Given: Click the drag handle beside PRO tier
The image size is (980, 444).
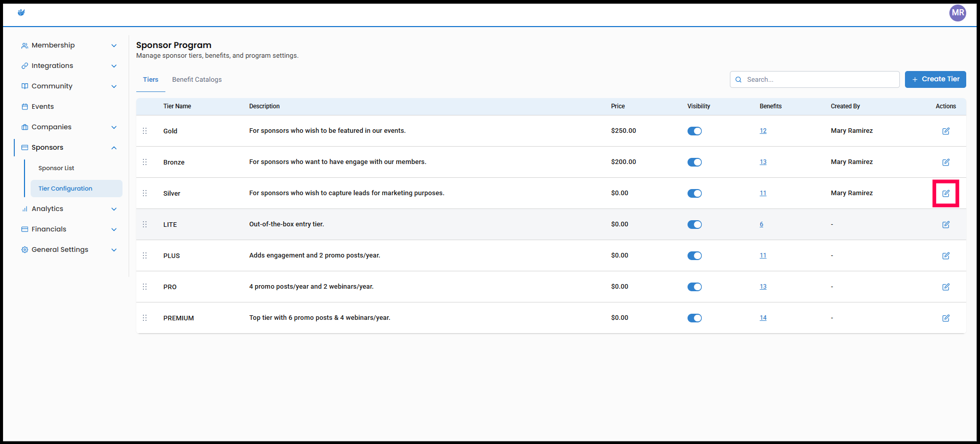Looking at the screenshot, I should point(145,287).
